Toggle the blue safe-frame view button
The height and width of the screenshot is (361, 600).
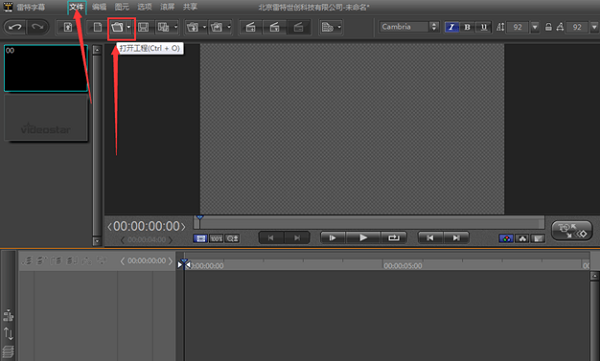point(201,238)
